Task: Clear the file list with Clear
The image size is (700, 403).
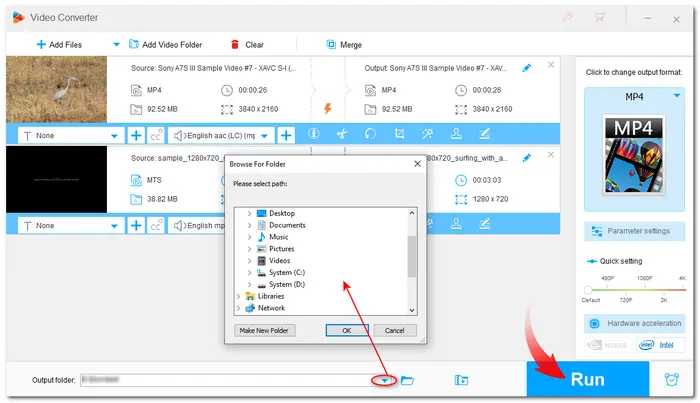Action: pos(247,45)
